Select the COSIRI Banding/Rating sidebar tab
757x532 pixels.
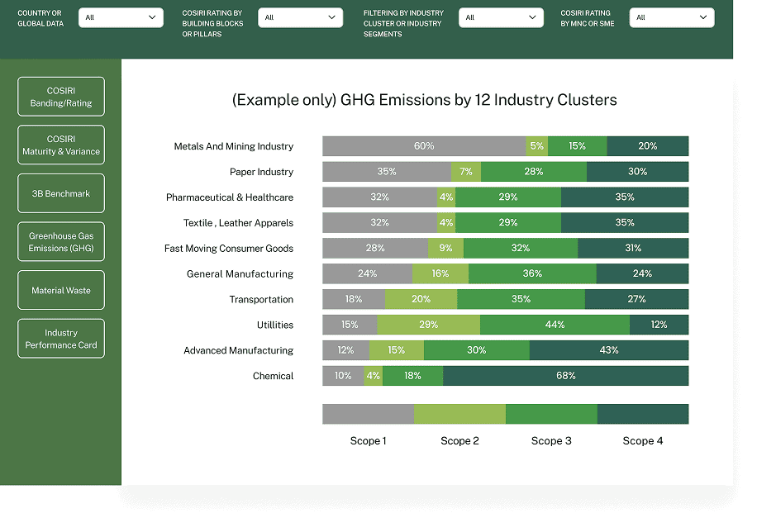[61, 97]
